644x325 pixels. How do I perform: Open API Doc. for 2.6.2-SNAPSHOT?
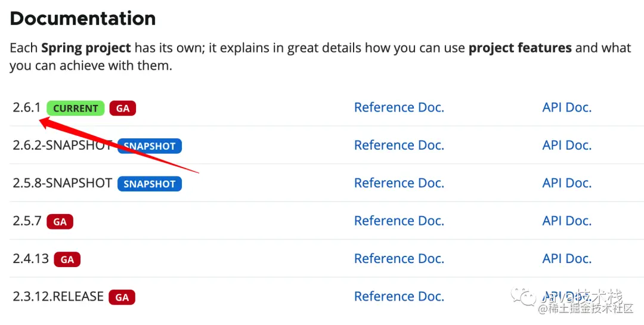(x=566, y=146)
